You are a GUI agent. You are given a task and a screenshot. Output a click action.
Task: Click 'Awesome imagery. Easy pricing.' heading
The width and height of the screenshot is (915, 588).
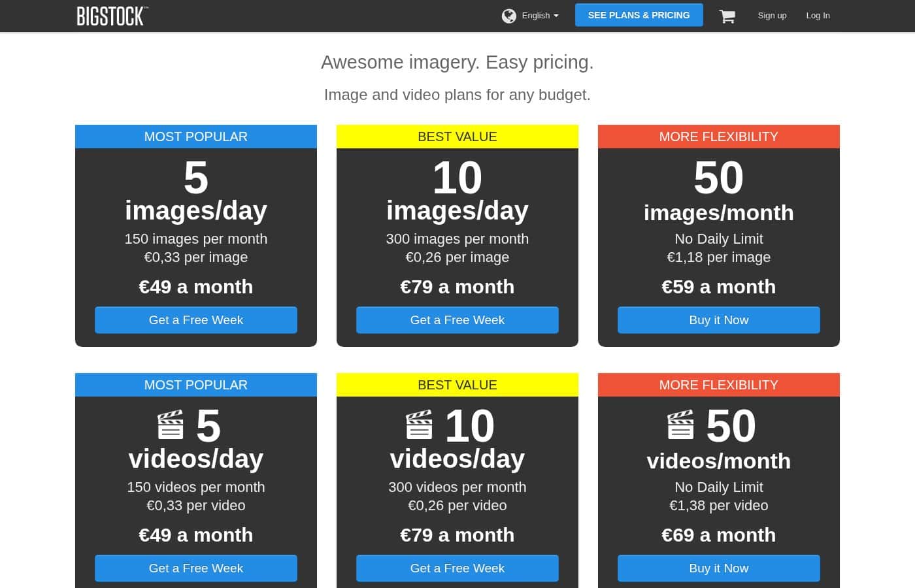coord(457,62)
